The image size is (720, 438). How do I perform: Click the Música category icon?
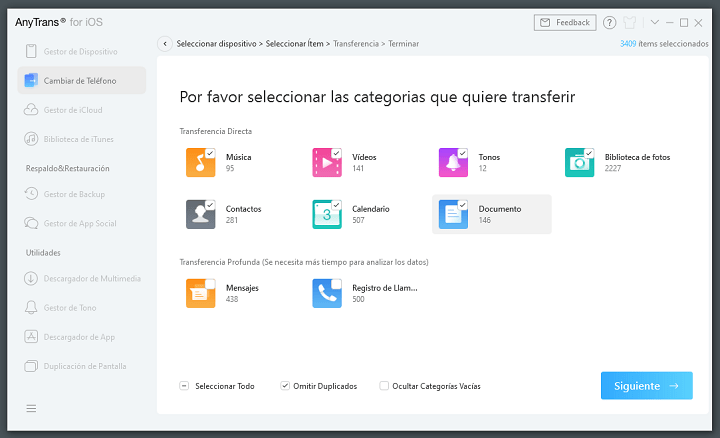tap(200, 163)
